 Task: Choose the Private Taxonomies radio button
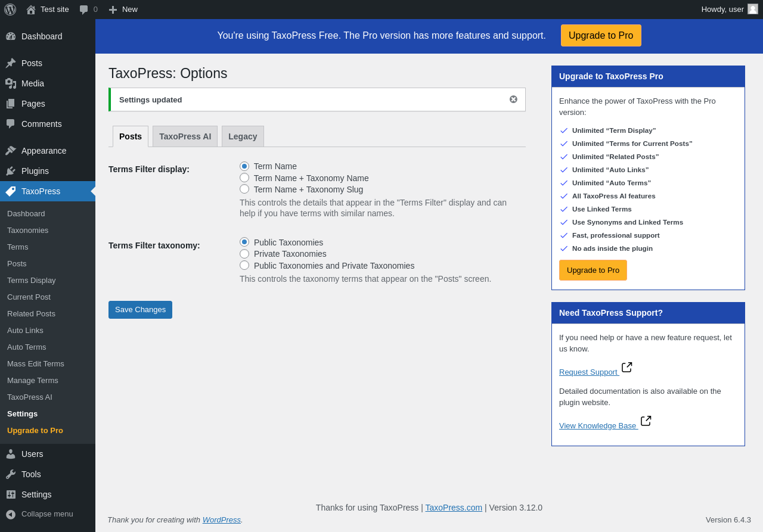point(244,254)
